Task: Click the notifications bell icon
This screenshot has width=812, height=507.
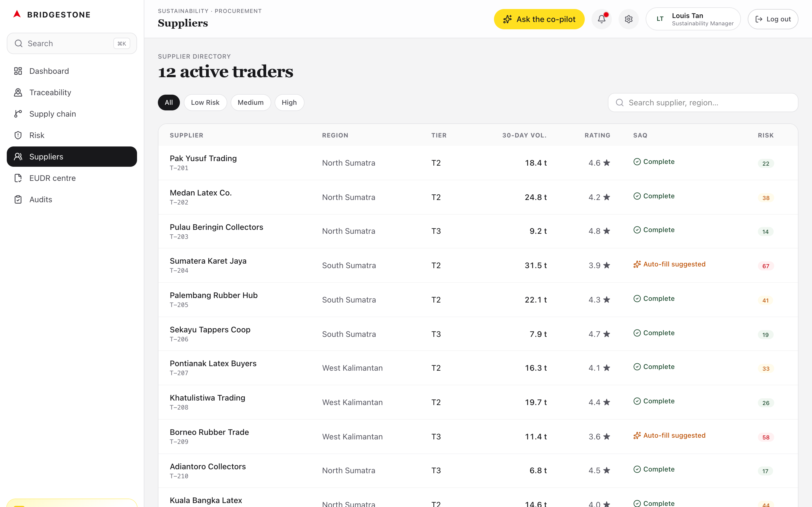Action: tap(601, 19)
